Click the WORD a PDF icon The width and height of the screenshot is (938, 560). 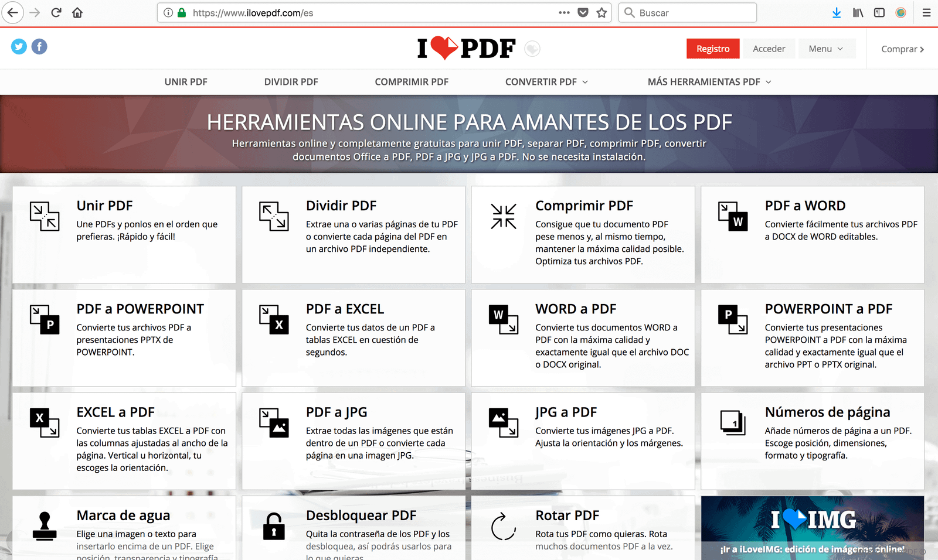(x=504, y=319)
